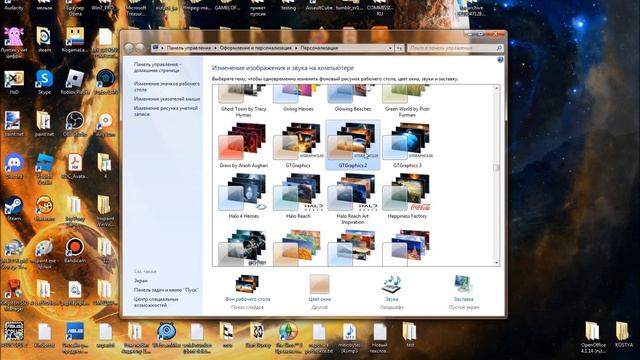640x360 pixels.
Task: Open the Новый текстовый document icon
Action: click(380, 338)
